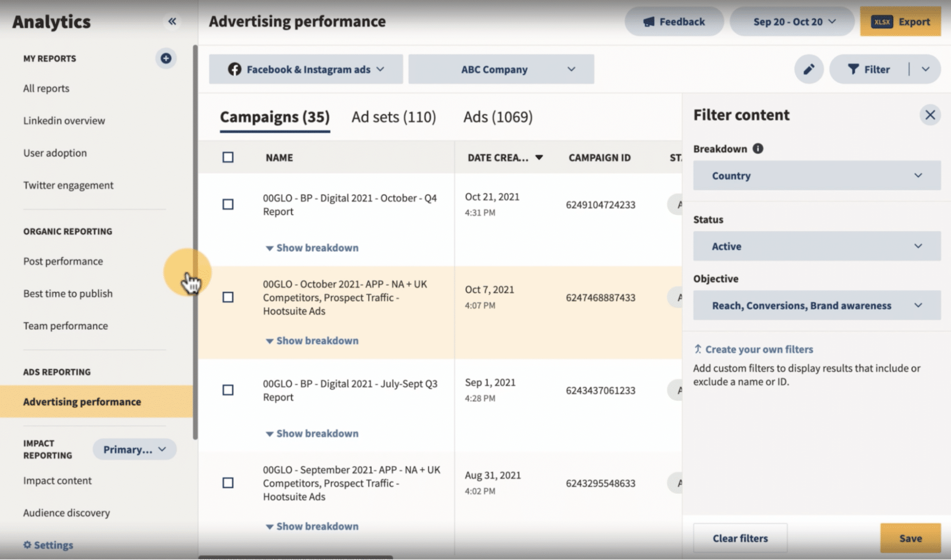The image size is (951, 560).
Task: Save the current filter settings
Action: click(x=910, y=538)
